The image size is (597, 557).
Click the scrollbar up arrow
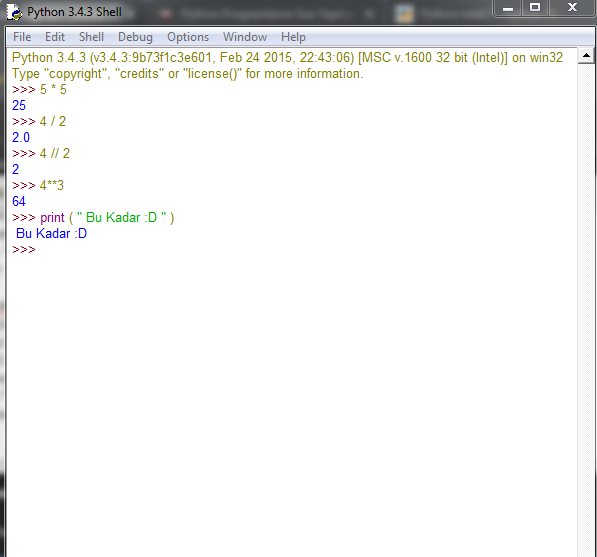coord(586,56)
